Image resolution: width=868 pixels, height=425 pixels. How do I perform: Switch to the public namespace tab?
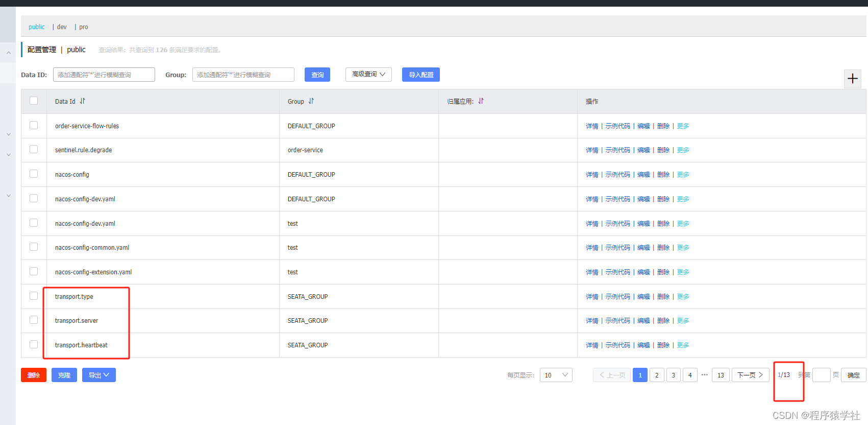(x=37, y=27)
